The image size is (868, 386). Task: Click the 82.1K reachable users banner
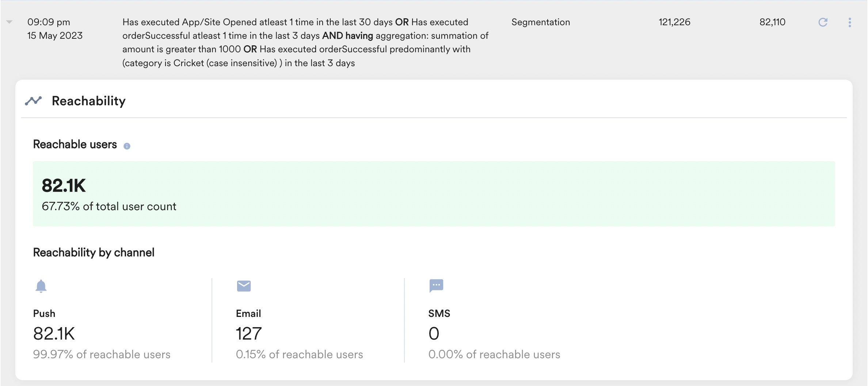434,194
